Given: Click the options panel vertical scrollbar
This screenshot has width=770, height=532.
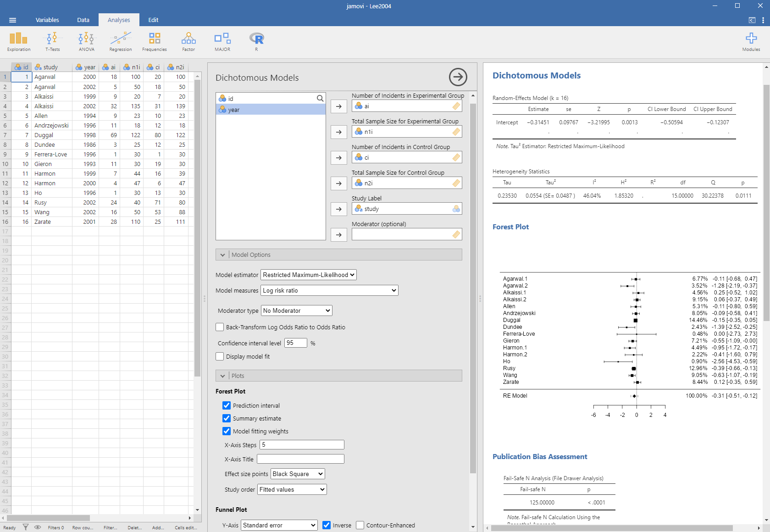Looking at the screenshot, I should pyautogui.click(x=473, y=288).
